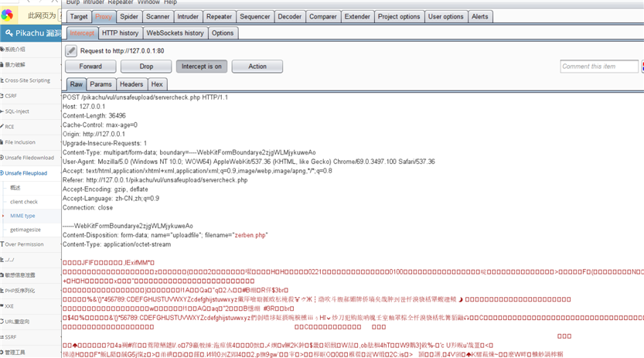
Task: Switch to the Spider tab
Action: pyautogui.click(x=129, y=16)
